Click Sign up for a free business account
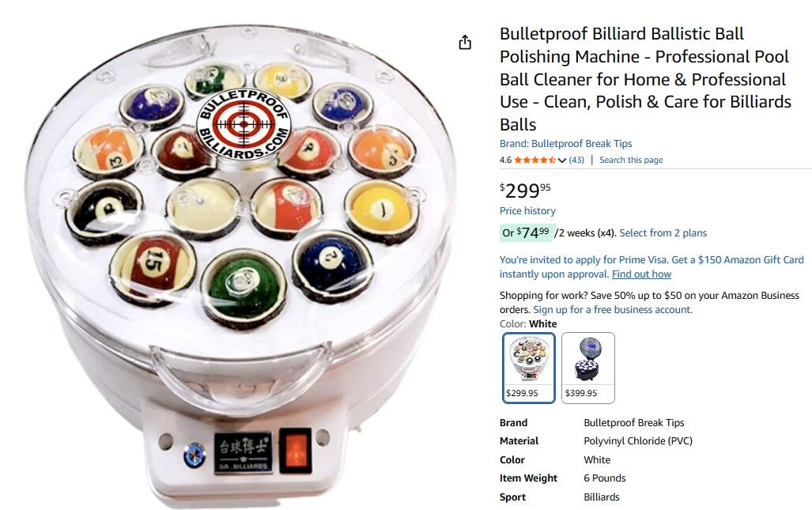812x510 pixels. tap(613, 310)
